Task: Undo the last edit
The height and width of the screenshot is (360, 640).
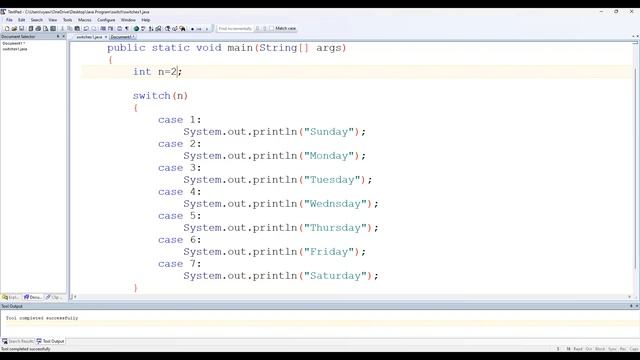Action: coord(86,29)
